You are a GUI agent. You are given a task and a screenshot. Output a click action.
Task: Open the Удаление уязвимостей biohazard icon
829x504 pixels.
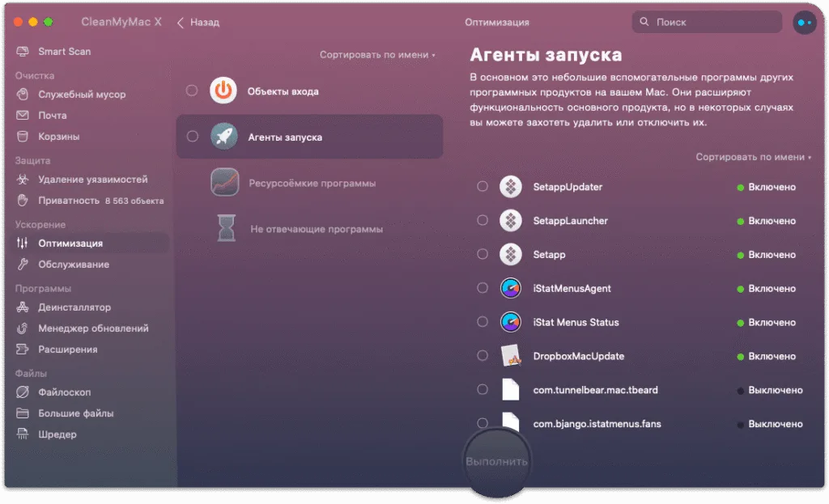pyautogui.click(x=22, y=179)
